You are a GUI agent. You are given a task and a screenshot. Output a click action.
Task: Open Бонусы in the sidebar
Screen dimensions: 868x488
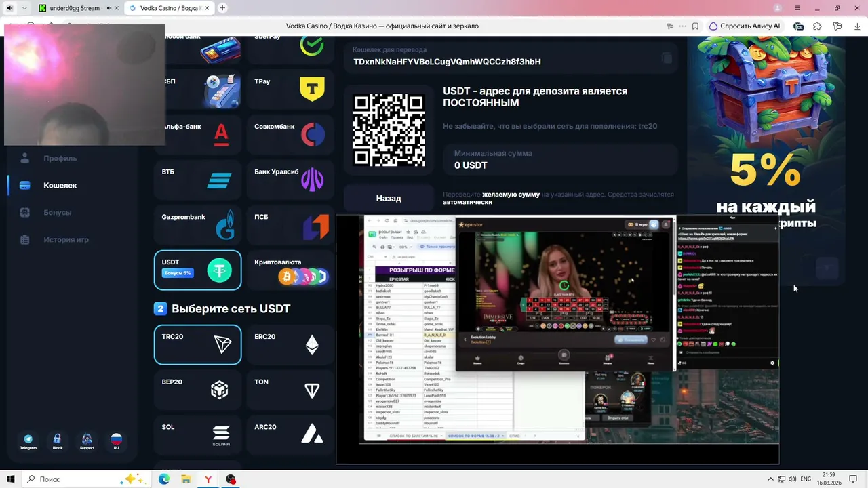pos(57,212)
